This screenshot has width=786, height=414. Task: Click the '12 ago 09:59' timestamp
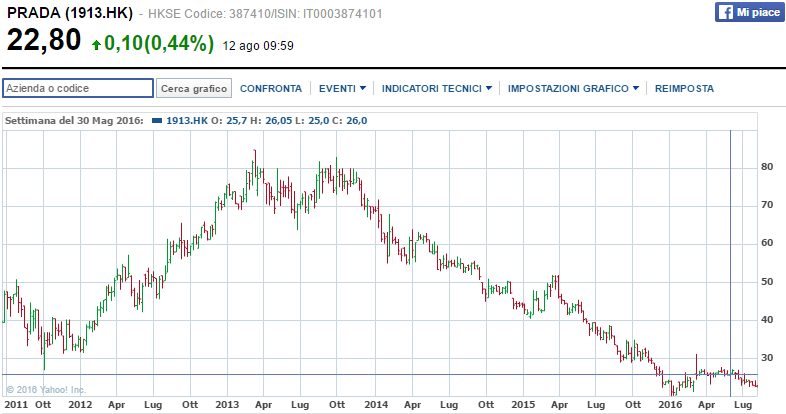click(258, 46)
